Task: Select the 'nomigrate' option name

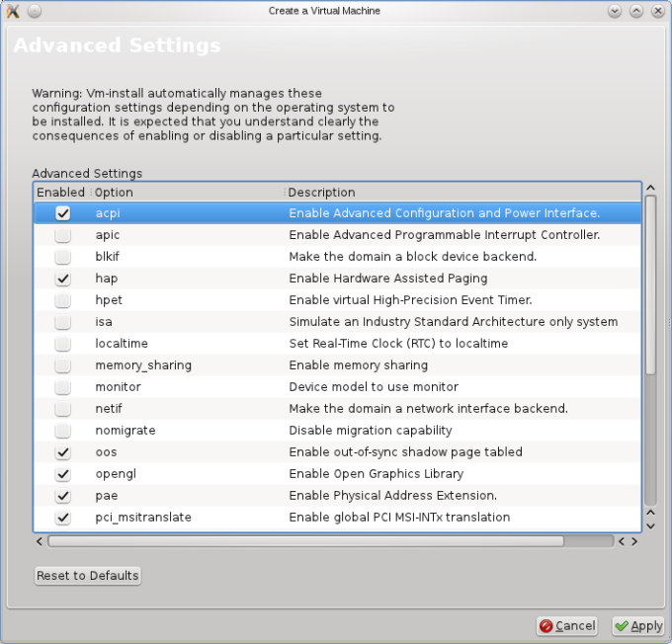Action: tap(126, 431)
